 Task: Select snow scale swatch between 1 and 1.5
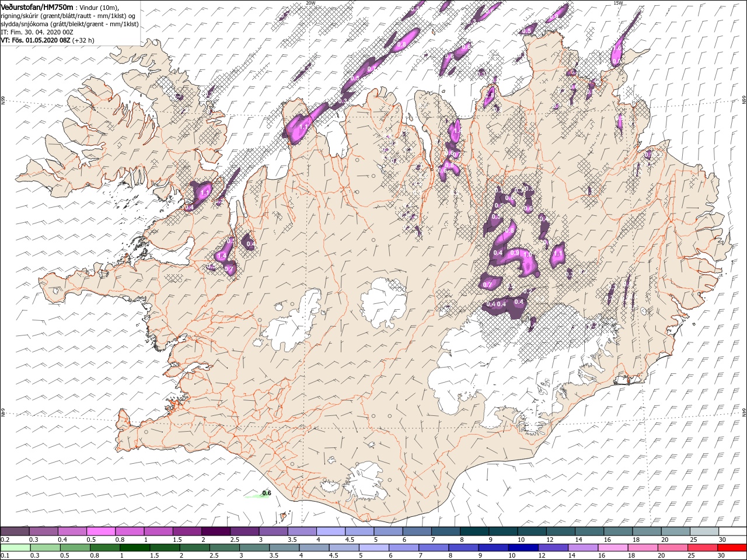[x=158, y=531]
